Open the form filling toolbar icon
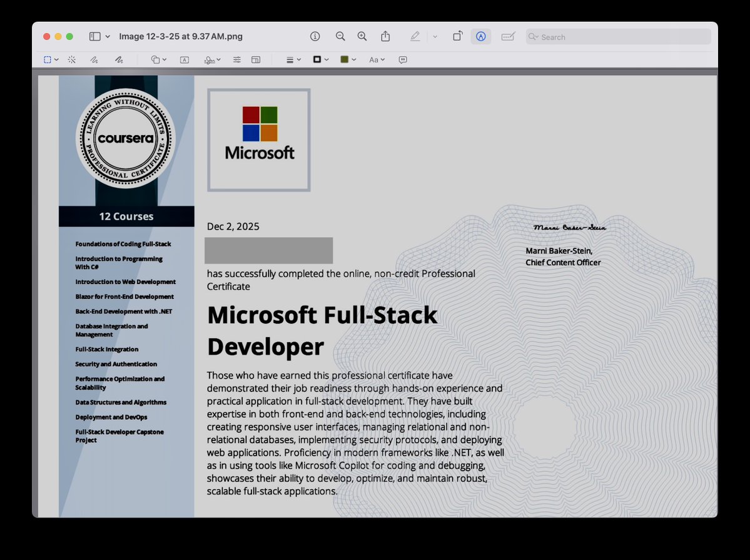The image size is (750, 560). (508, 36)
